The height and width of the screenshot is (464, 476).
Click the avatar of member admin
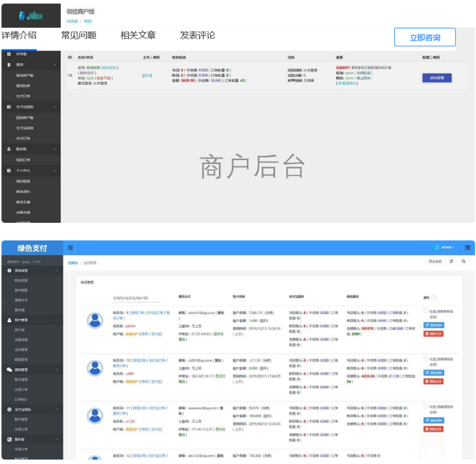[95, 320]
